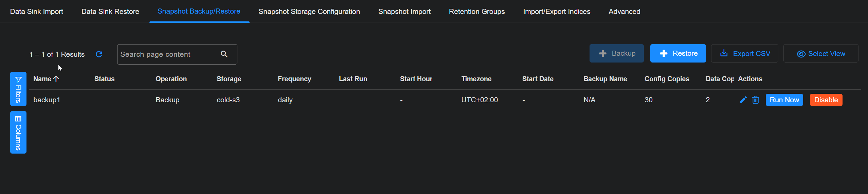Image resolution: width=868 pixels, height=194 pixels.
Task: Go to the Retention Groups tab
Action: [x=477, y=12]
